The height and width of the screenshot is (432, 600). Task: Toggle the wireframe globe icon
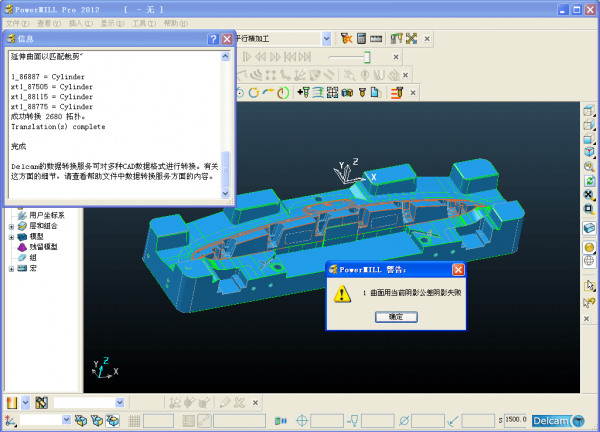(589, 261)
